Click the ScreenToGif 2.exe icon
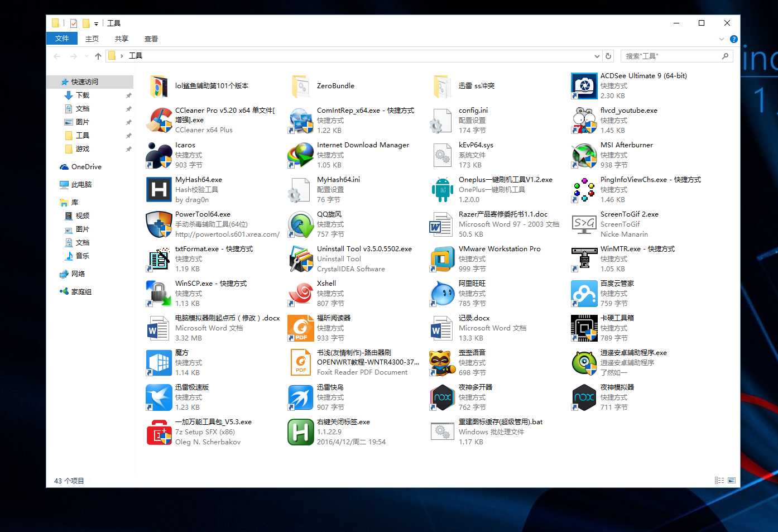Viewport: 778px width, 532px height. pyautogui.click(x=584, y=224)
